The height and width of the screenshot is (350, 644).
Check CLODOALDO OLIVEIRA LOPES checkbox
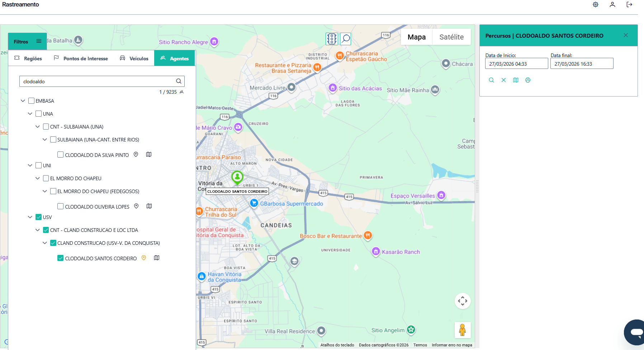61,206
